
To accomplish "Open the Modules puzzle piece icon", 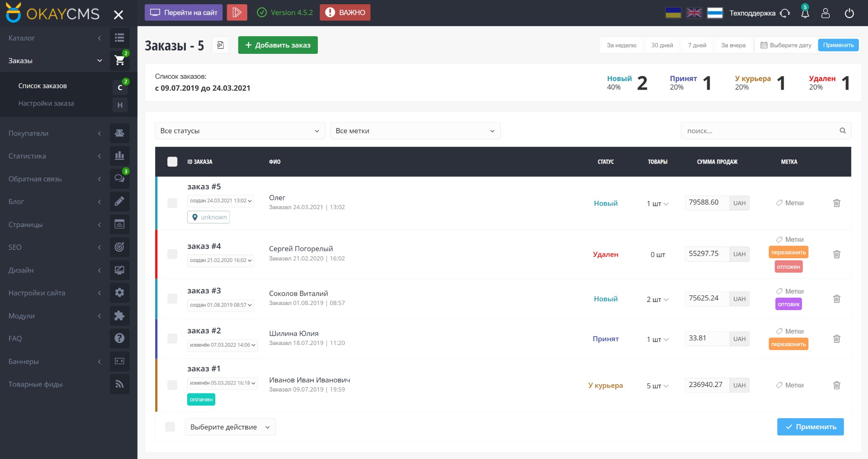I will pos(119,316).
